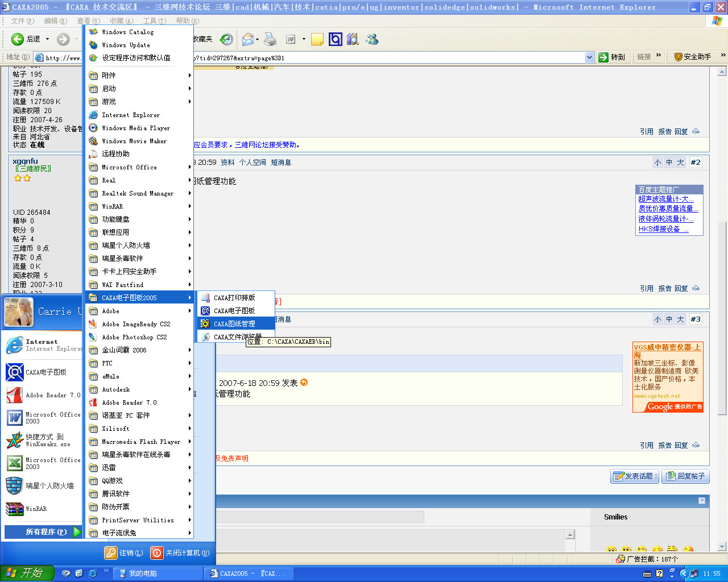Click the Back arrow button
Image resolution: width=728 pixels, height=582 pixels.
(x=18, y=39)
